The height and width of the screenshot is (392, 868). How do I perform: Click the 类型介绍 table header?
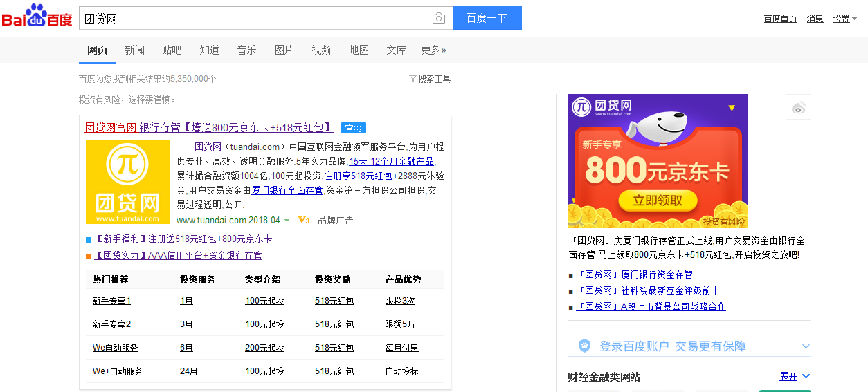pyautogui.click(x=263, y=279)
